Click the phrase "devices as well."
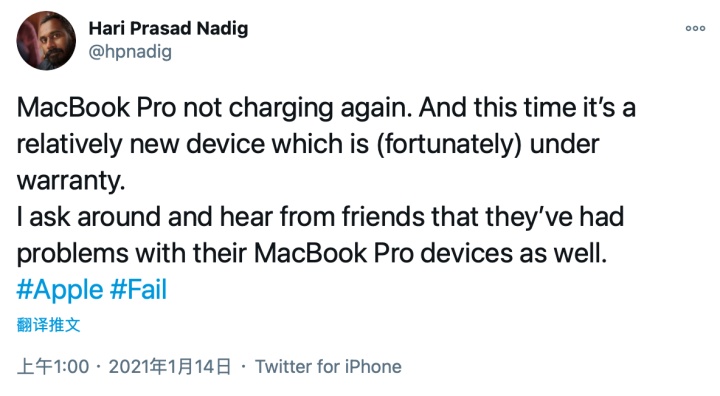Screen dimensions: 720x396 pos(514,254)
